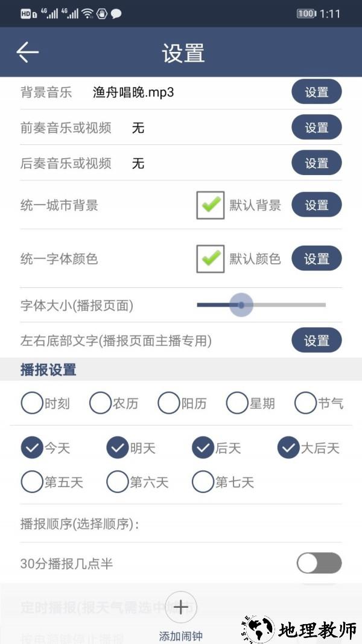Enable the 节气 solar term option
Screen dimensions: 362x644
306,403
